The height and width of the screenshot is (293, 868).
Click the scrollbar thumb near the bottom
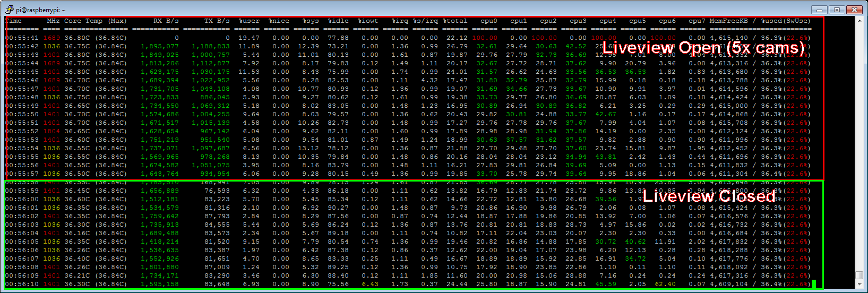click(859, 275)
